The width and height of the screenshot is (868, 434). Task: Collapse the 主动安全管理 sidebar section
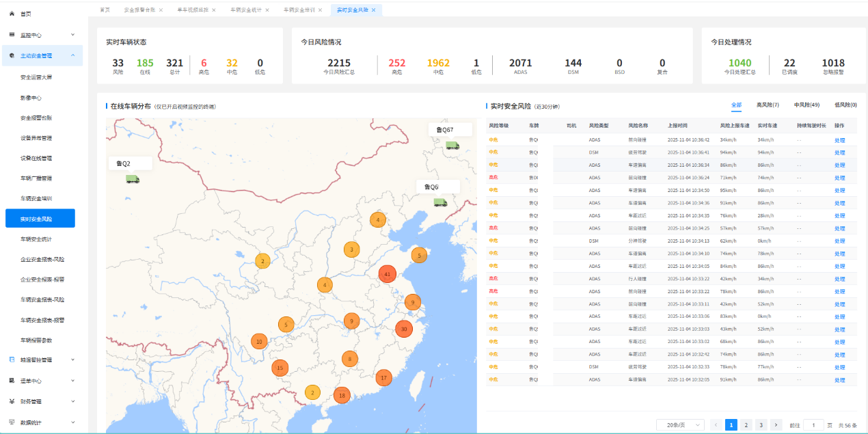click(72, 56)
